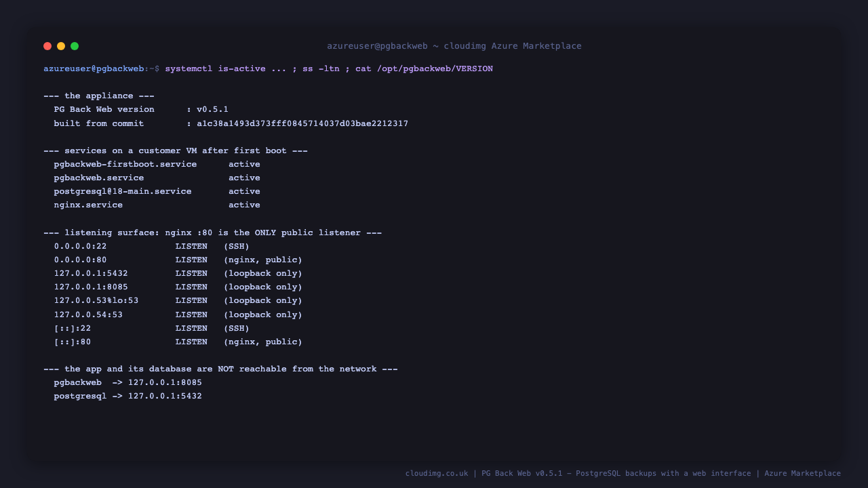Click active status of nginx.service
Image resolution: width=868 pixels, height=488 pixels.
click(x=244, y=205)
